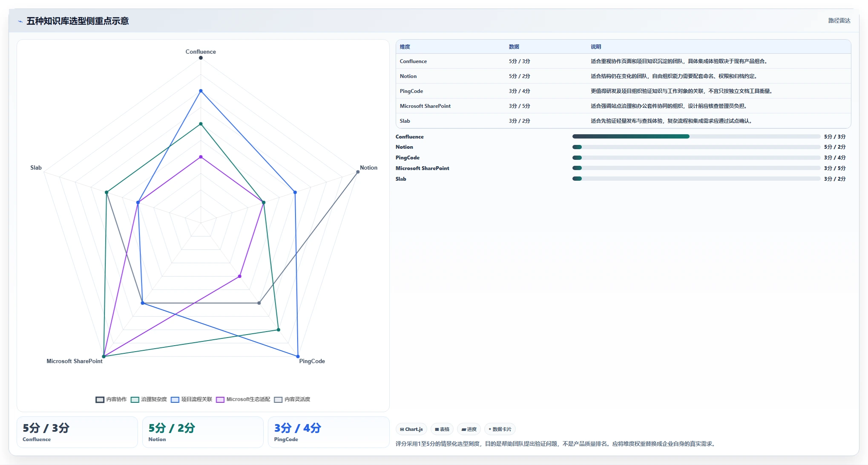Click the 数据卡片 tag chip
This screenshot has height=465, width=868.
[x=500, y=429]
